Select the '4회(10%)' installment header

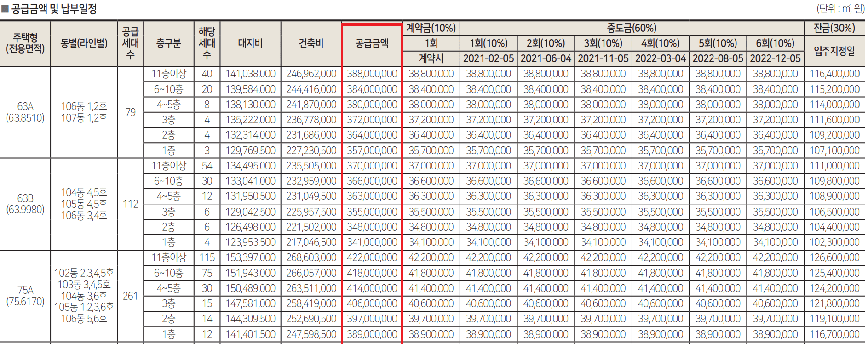(661, 43)
